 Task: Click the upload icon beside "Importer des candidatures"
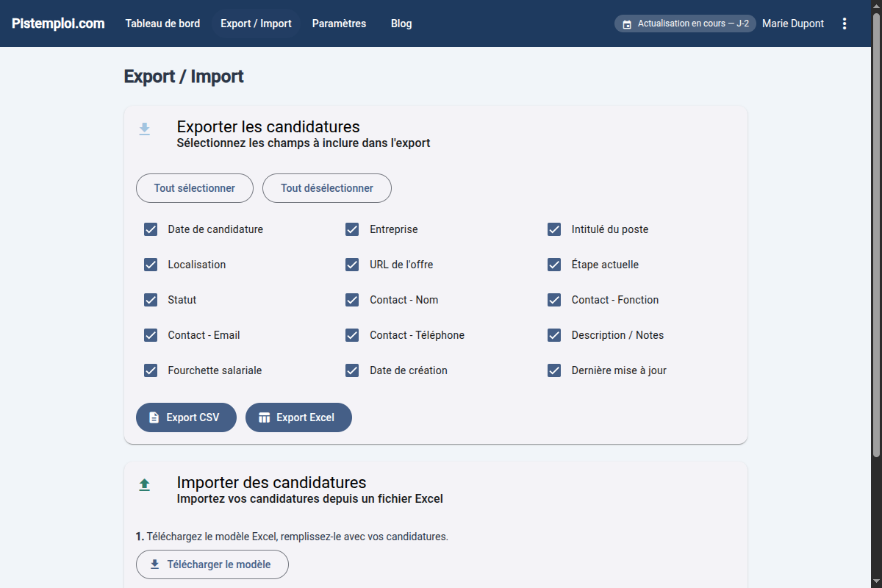click(x=145, y=484)
